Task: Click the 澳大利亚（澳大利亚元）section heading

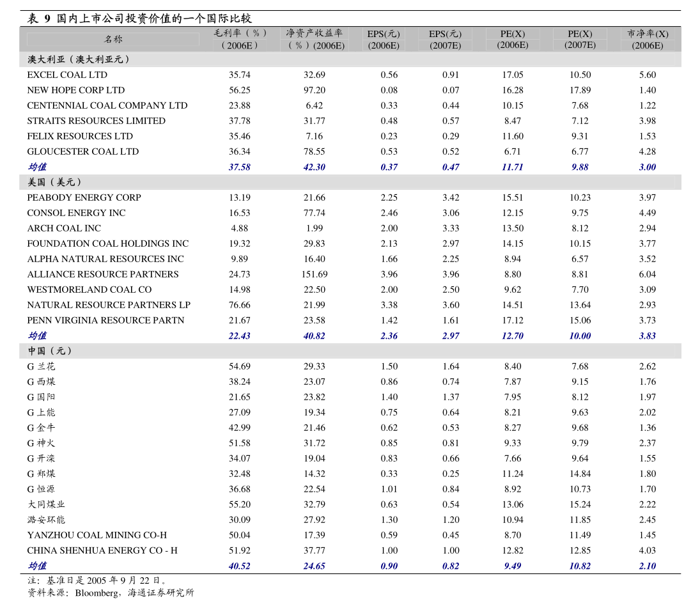Action: coord(79,59)
